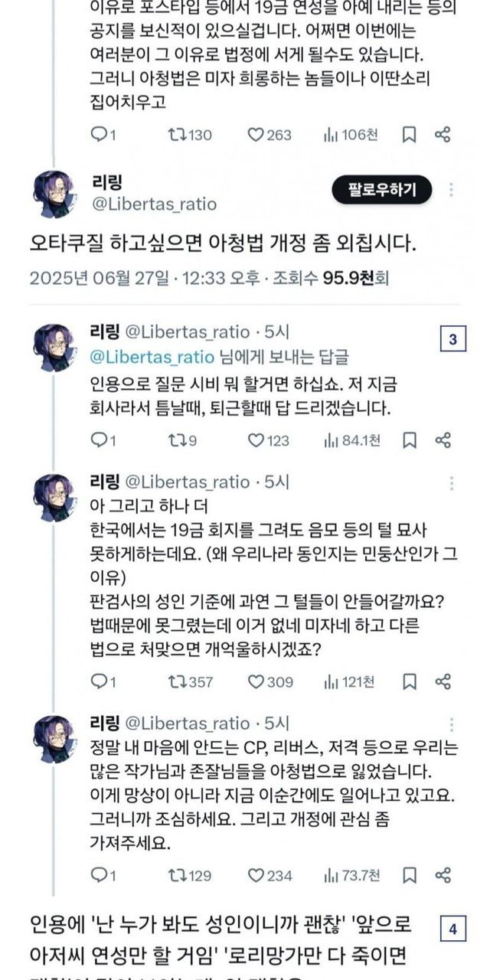Open more options beside the 팔로우하기 button
Viewport: 490px width, 980px height.
click(452, 189)
